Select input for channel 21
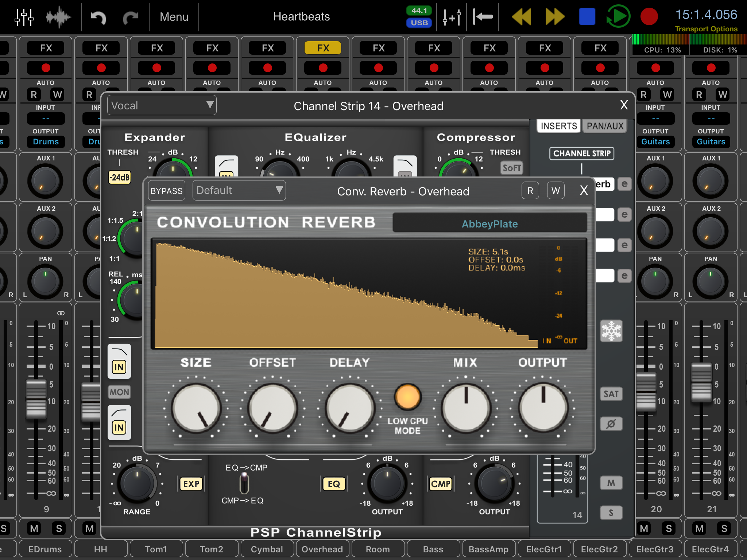 point(711,118)
